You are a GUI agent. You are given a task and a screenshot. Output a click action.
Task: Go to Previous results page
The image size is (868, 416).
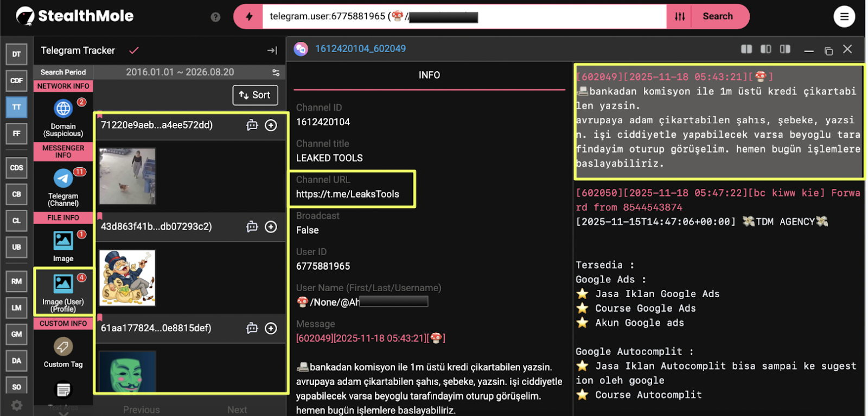[x=141, y=410]
